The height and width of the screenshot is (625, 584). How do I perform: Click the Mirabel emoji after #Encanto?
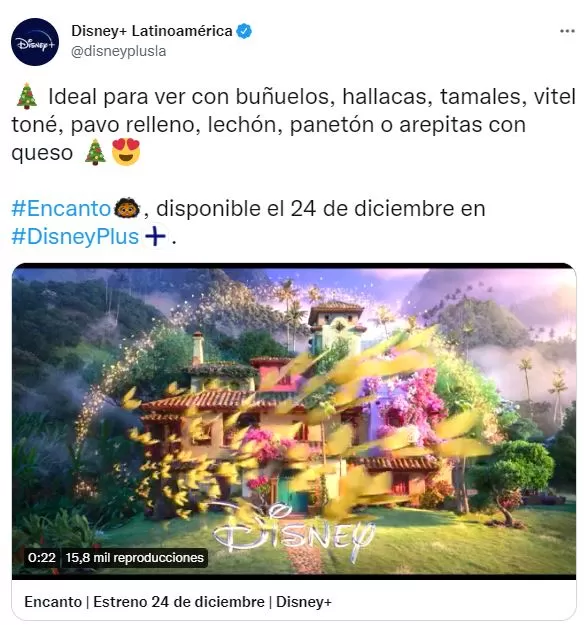[127, 208]
